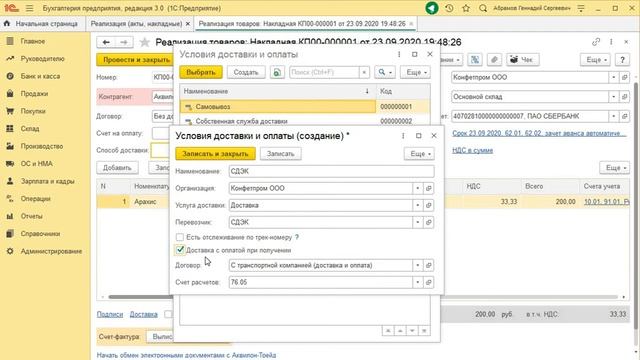Click the Чек receipt button
The height and width of the screenshot is (360, 640).
click(x=522, y=60)
